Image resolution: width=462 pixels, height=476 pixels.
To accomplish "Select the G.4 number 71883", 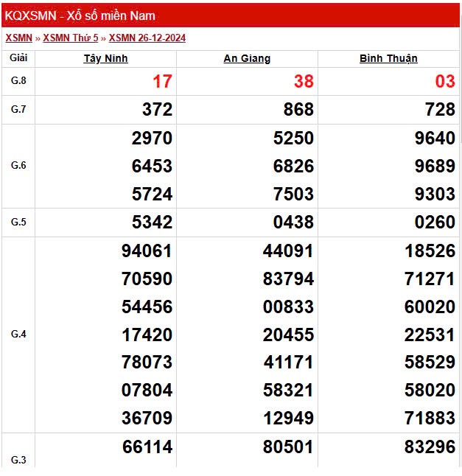I will tap(430, 419).
